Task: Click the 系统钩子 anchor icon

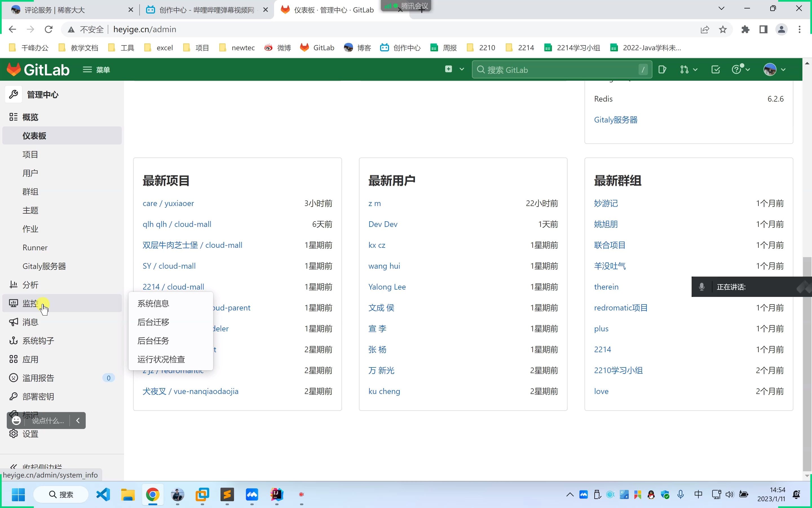Action: pyautogui.click(x=14, y=340)
